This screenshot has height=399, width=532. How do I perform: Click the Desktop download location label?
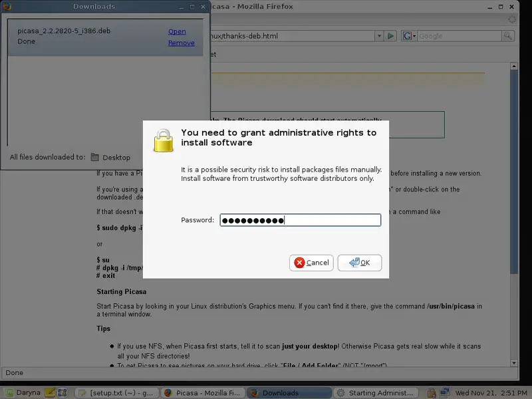(116, 158)
